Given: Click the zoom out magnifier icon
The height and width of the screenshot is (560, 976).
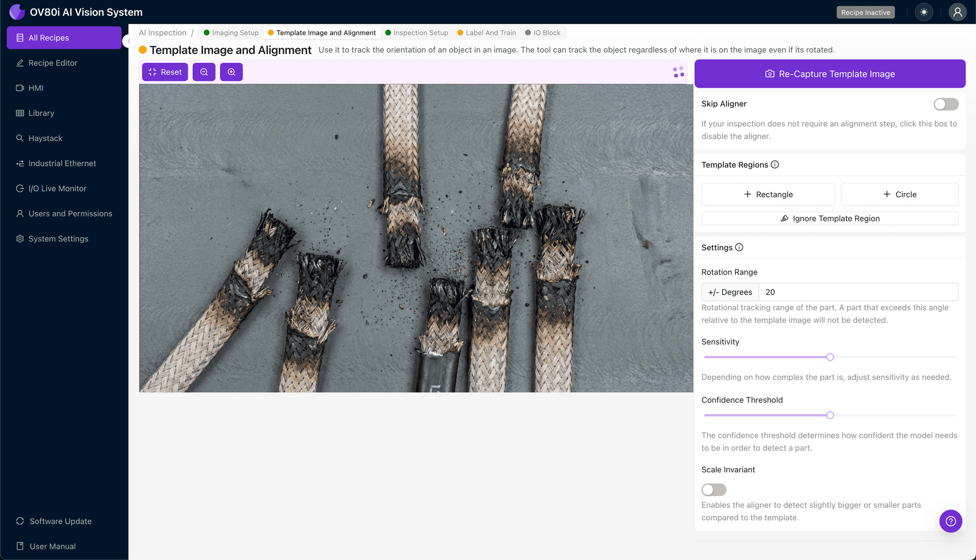Looking at the screenshot, I should pyautogui.click(x=204, y=72).
